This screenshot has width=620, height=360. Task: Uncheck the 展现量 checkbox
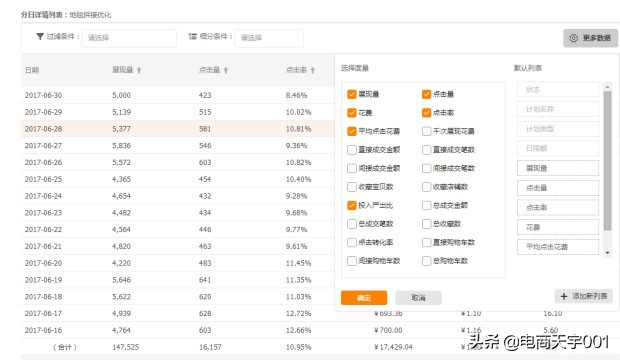tap(352, 94)
